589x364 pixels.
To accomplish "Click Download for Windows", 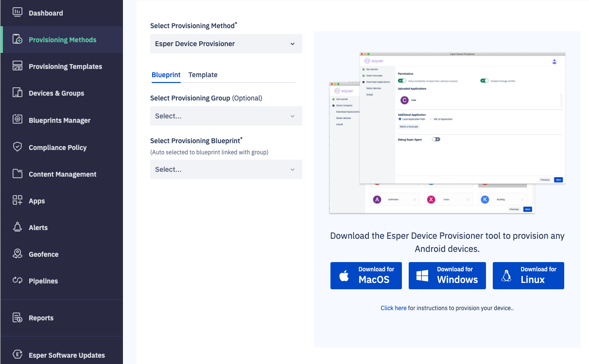I will pyautogui.click(x=447, y=275).
